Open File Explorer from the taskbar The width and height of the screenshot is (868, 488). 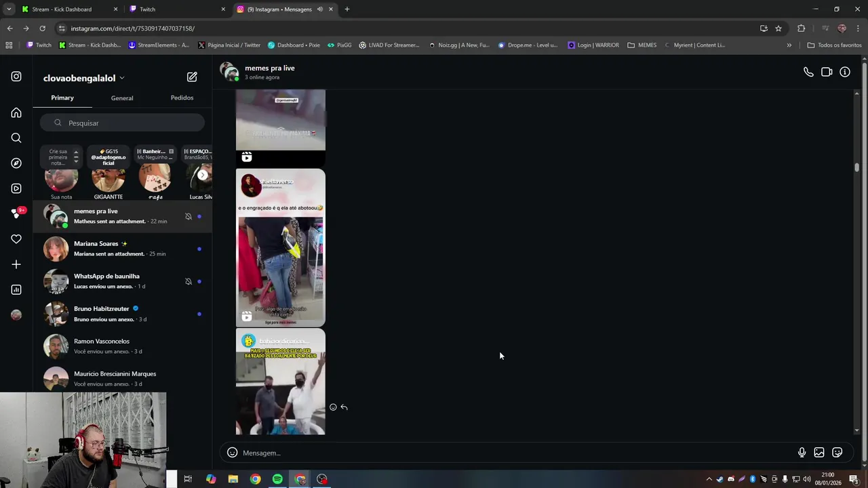(233, 479)
